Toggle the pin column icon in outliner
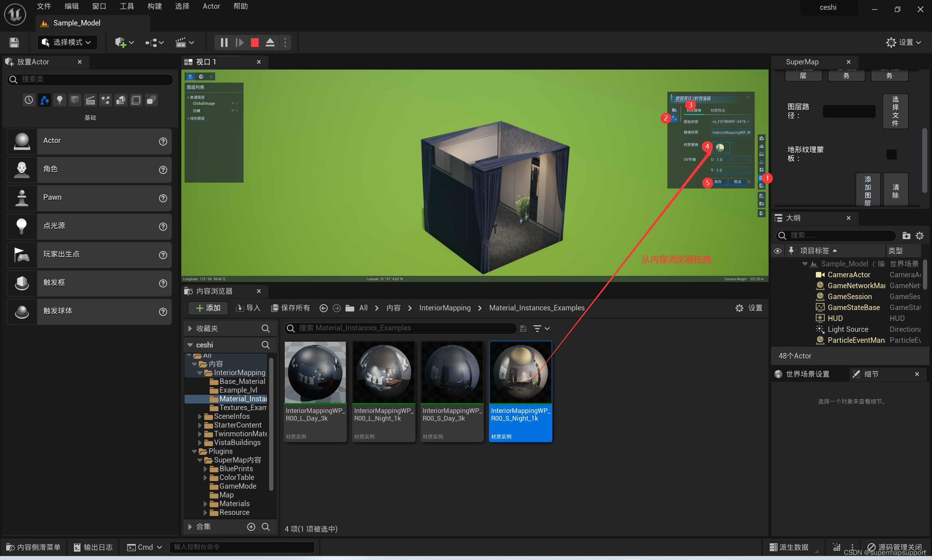Viewport: 932px width, 560px height. pyautogui.click(x=791, y=250)
